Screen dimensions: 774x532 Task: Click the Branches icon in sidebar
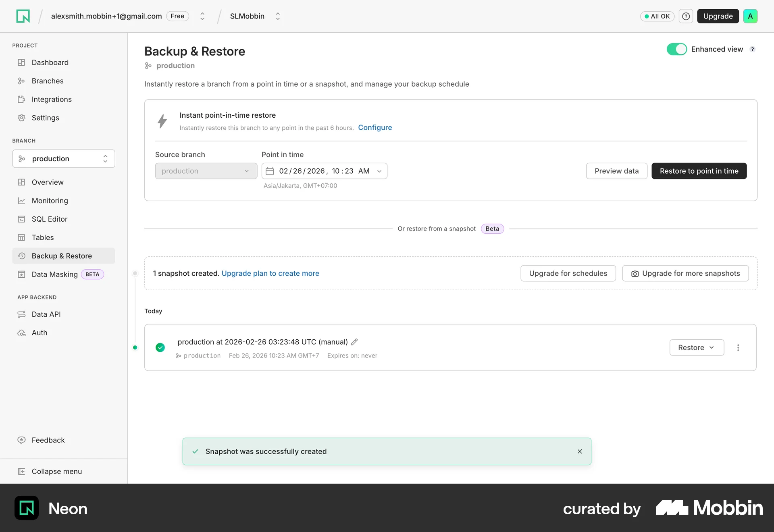[21, 81]
